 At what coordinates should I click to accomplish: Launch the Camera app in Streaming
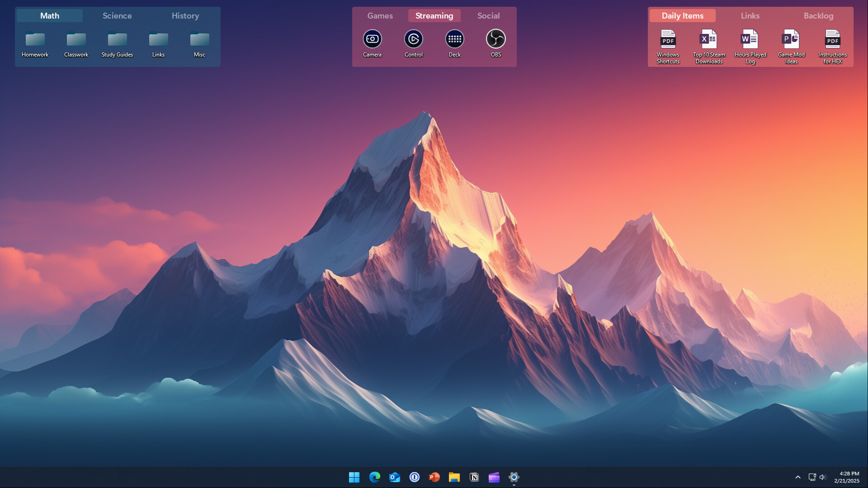[372, 39]
